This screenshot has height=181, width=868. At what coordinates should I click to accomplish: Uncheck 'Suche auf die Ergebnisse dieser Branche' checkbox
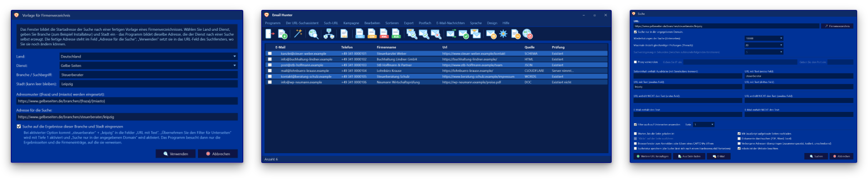[x=19, y=126]
